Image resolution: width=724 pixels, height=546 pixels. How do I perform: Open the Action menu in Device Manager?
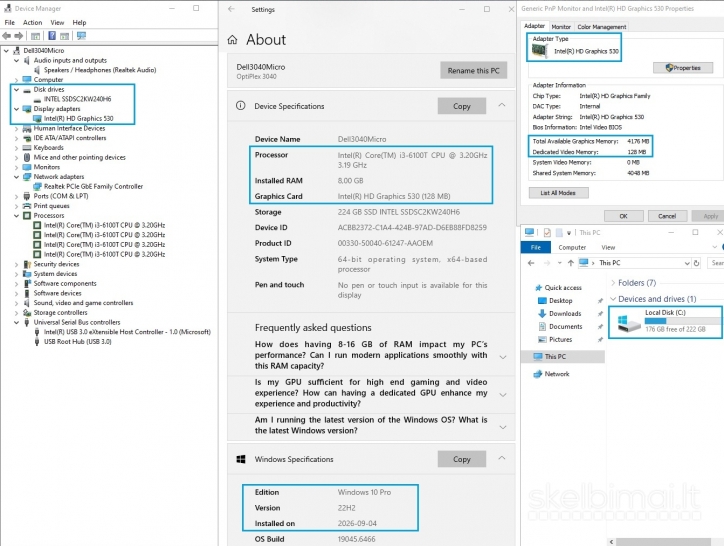(32, 22)
